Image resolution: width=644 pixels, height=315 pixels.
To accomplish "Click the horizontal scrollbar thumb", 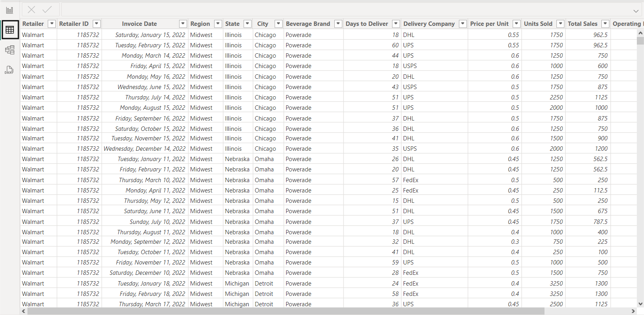I will pos(286,311).
